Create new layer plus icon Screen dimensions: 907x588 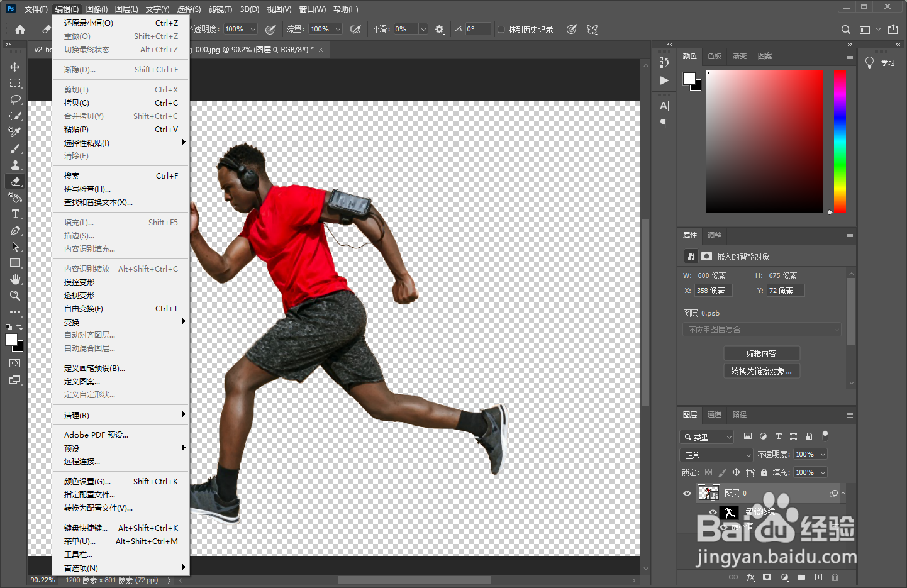click(x=818, y=577)
